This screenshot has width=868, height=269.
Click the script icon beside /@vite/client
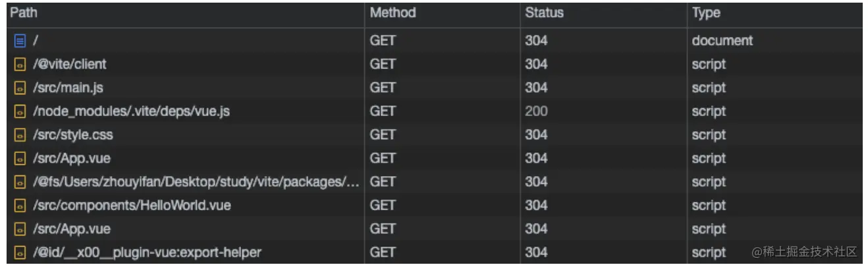[20, 65]
